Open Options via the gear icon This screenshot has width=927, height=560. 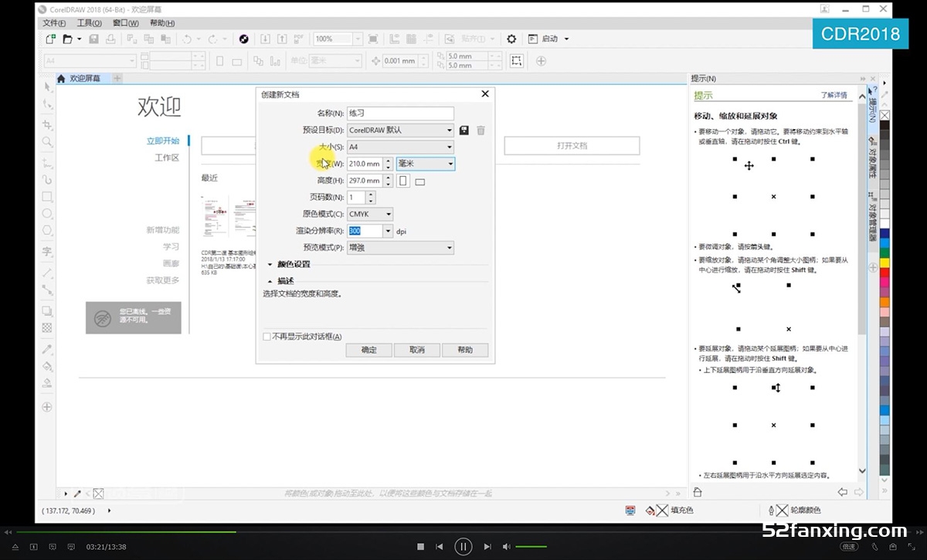coord(511,39)
